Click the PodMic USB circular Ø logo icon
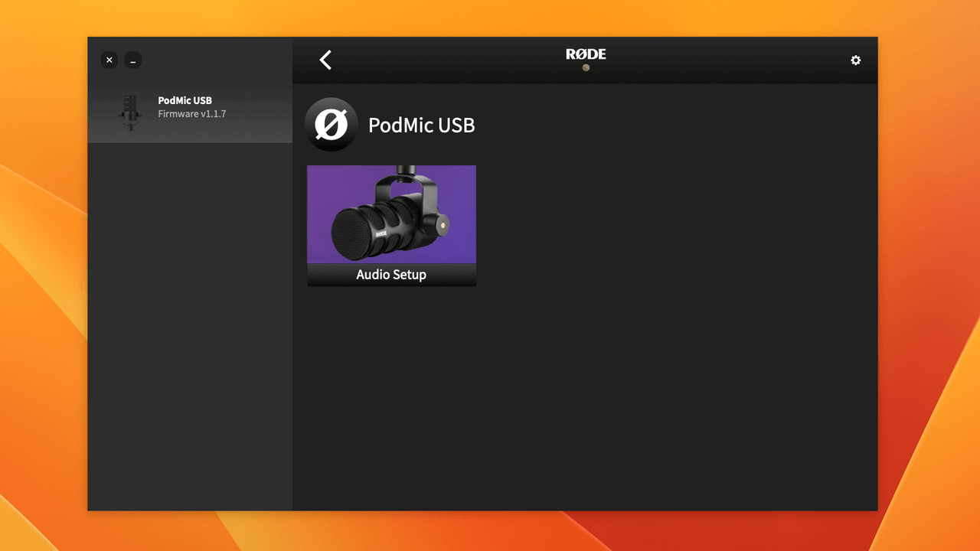 (x=331, y=124)
